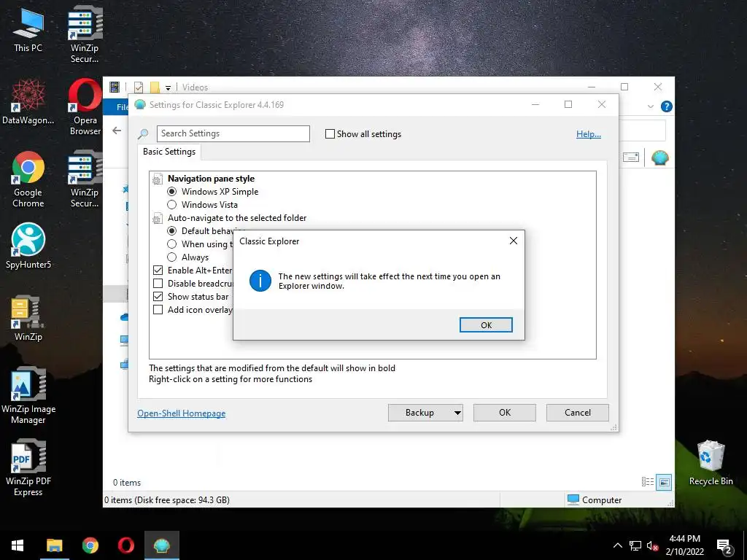Switch Explorer to large thumbnails view
The width and height of the screenshot is (747, 560).
coord(664,482)
